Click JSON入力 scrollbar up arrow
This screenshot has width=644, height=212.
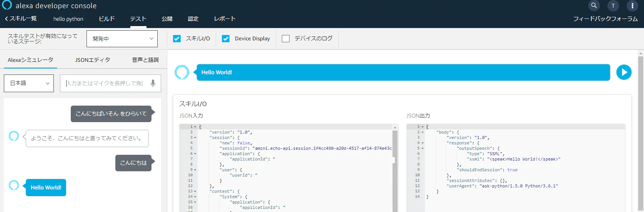click(x=395, y=127)
